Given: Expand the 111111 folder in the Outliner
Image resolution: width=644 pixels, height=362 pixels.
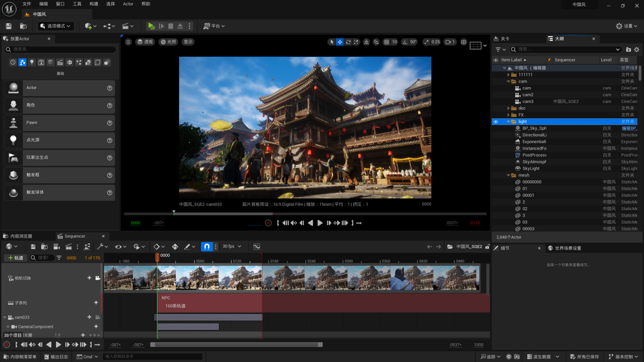Looking at the screenshot, I should tap(508, 75).
